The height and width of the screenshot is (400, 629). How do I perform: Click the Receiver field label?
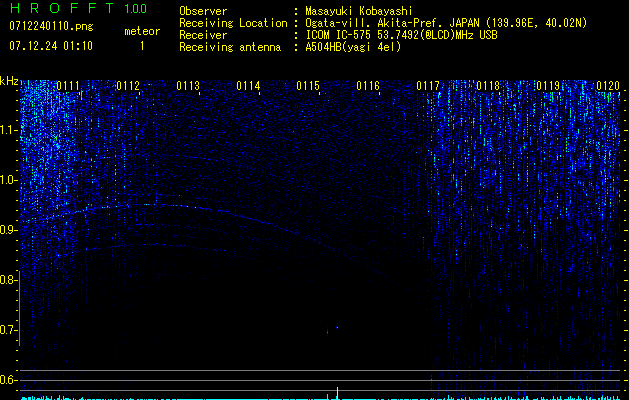pos(203,35)
